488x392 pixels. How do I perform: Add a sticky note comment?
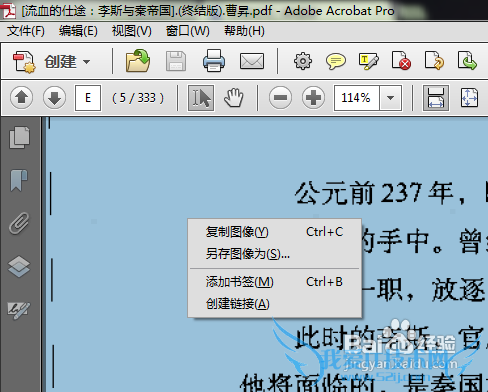click(336, 61)
